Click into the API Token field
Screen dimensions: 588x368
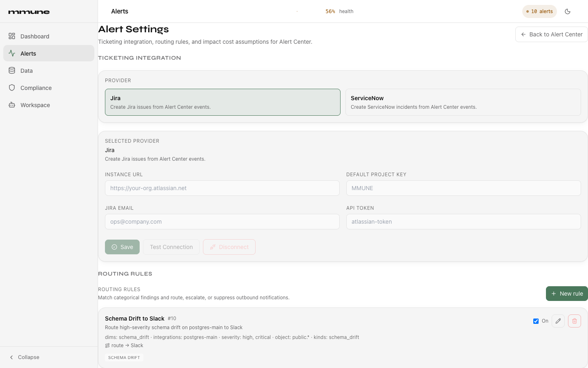coord(463,222)
